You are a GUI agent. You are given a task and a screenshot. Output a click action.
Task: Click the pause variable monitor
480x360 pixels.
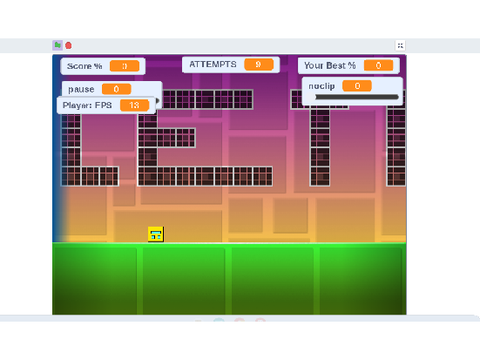(112, 89)
